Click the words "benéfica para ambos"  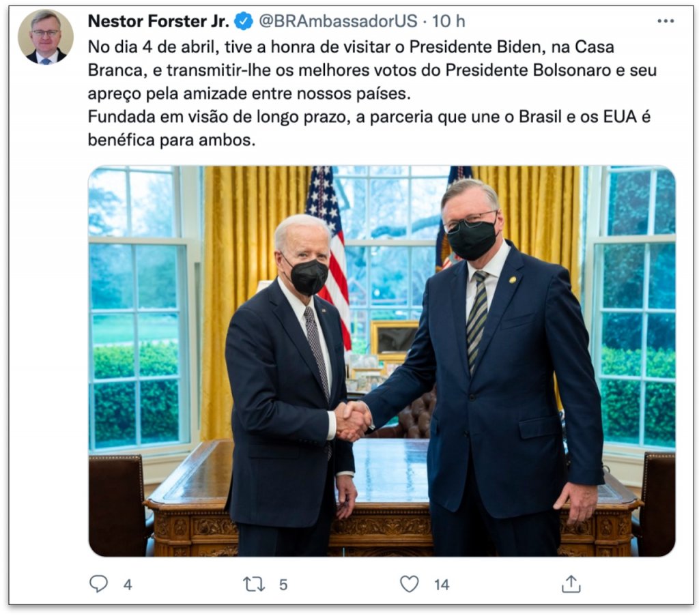point(171,140)
